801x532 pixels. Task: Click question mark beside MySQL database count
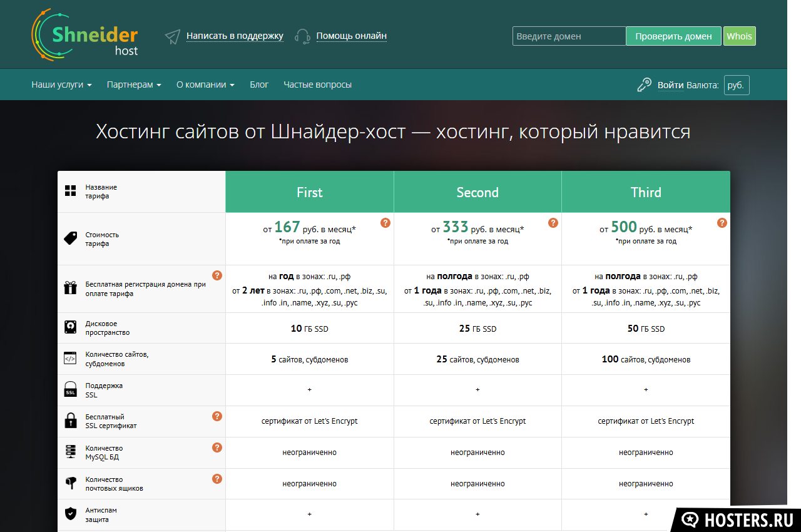click(217, 448)
